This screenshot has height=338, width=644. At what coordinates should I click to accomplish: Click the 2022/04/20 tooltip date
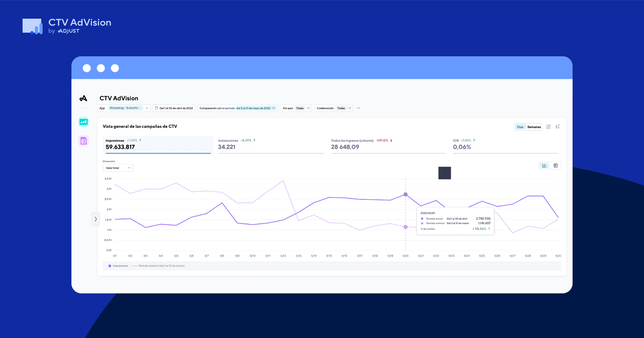click(427, 213)
